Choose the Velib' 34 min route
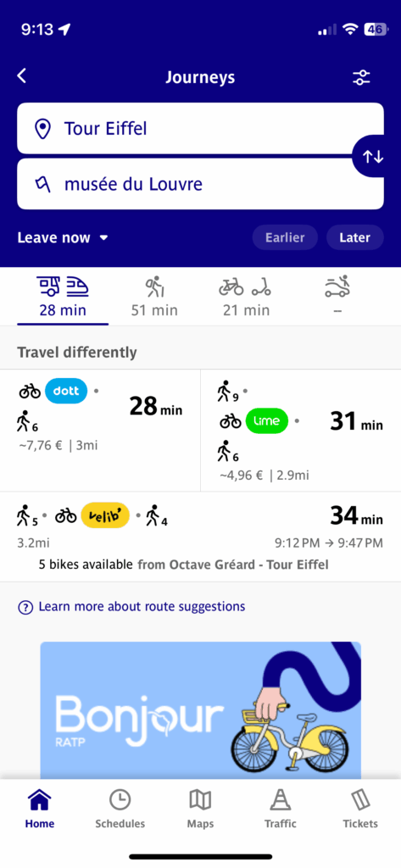This screenshot has height=868, width=401. (200, 537)
